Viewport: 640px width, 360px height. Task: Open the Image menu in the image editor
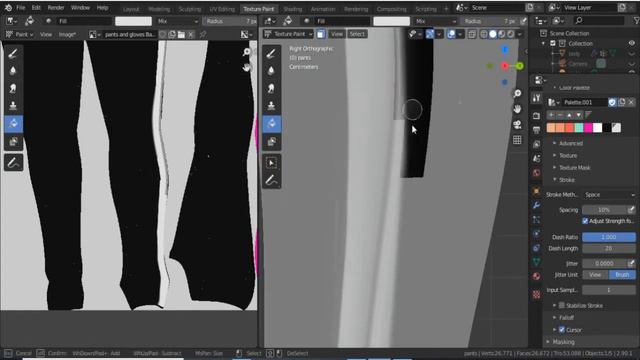(67, 35)
